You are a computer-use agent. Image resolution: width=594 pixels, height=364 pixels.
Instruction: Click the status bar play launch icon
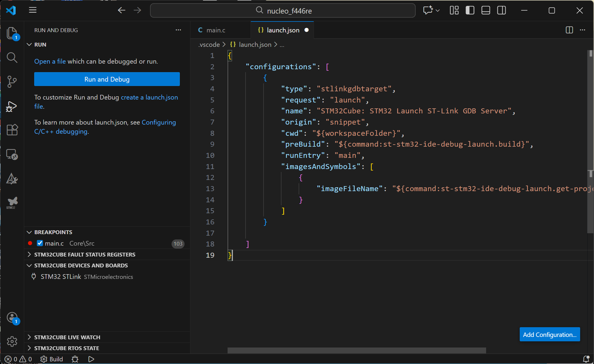coord(91,359)
